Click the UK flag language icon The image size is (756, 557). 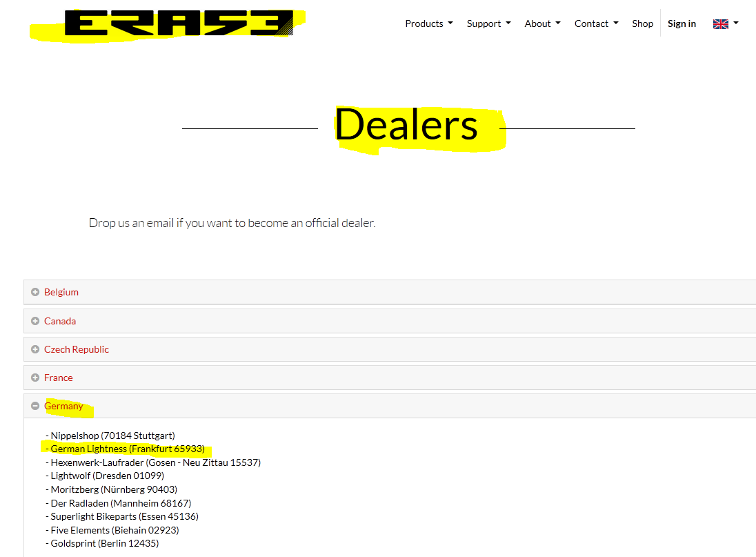[x=720, y=24]
